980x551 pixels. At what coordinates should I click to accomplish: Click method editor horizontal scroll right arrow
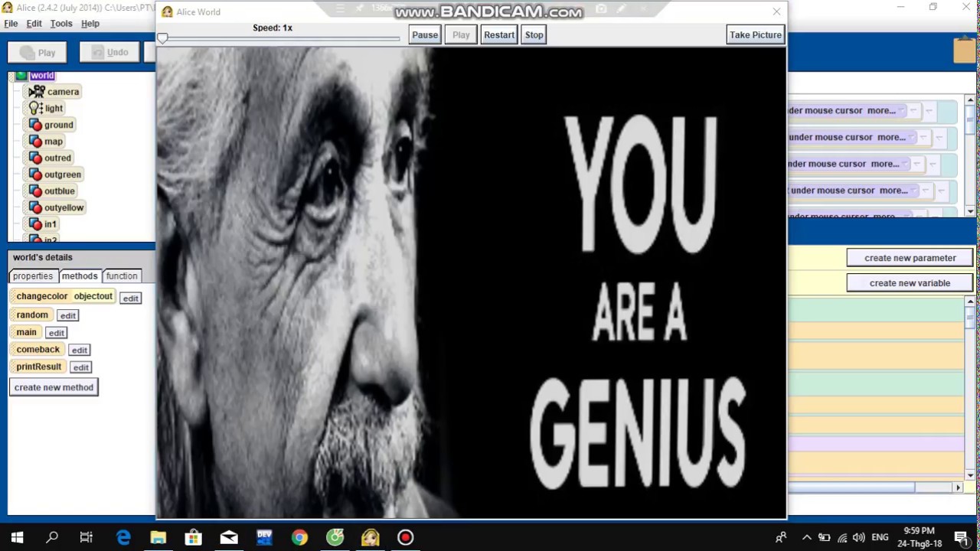[958, 487]
